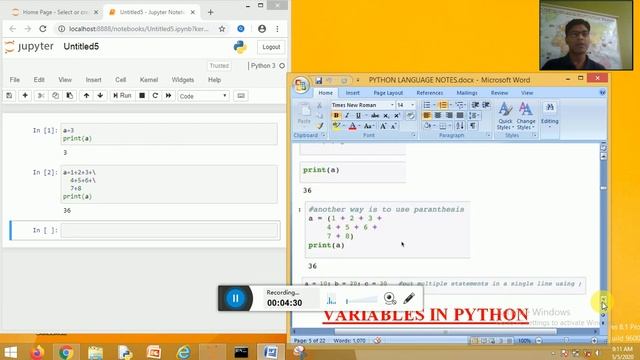Bookmark this page with the star icon
Screen dimensions: 640x360
[x=222, y=29]
